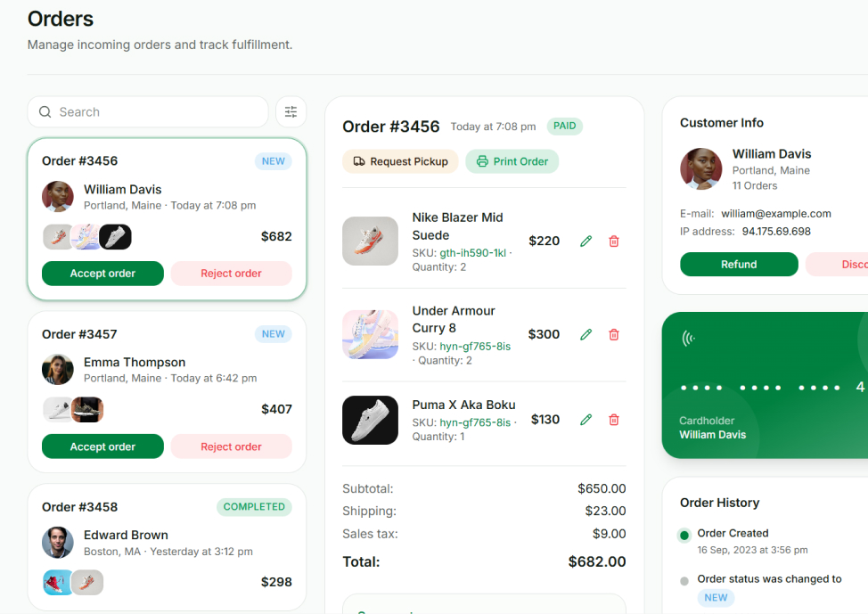Screen dimensions: 868x614
Task: Click William Davis avatar in order #3456 card
Action: click(58, 197)
